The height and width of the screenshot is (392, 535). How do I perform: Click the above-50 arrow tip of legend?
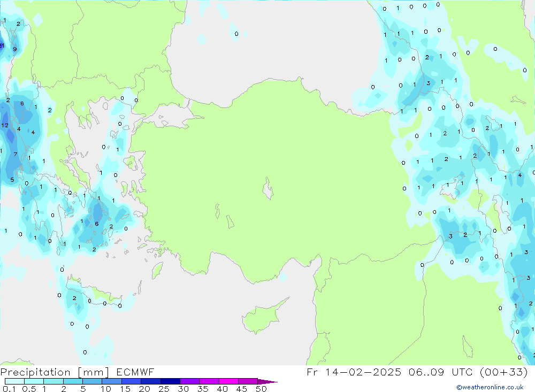point(267,382)
